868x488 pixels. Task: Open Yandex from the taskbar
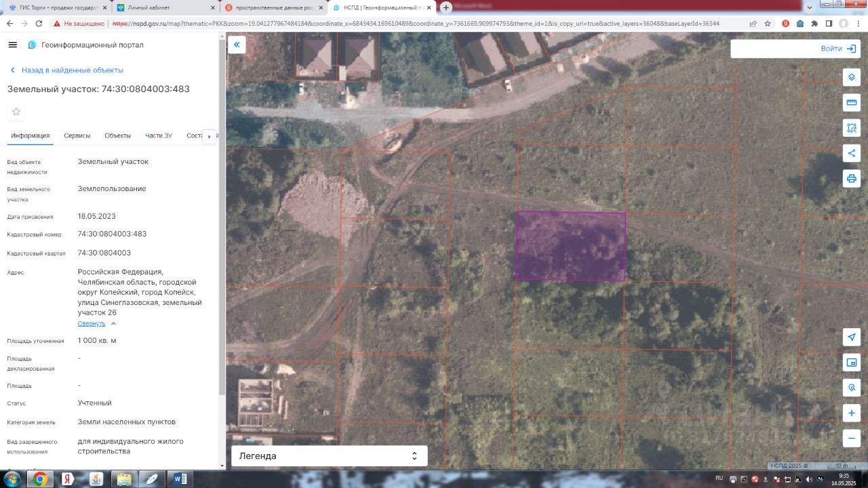[x=68, y=479]
